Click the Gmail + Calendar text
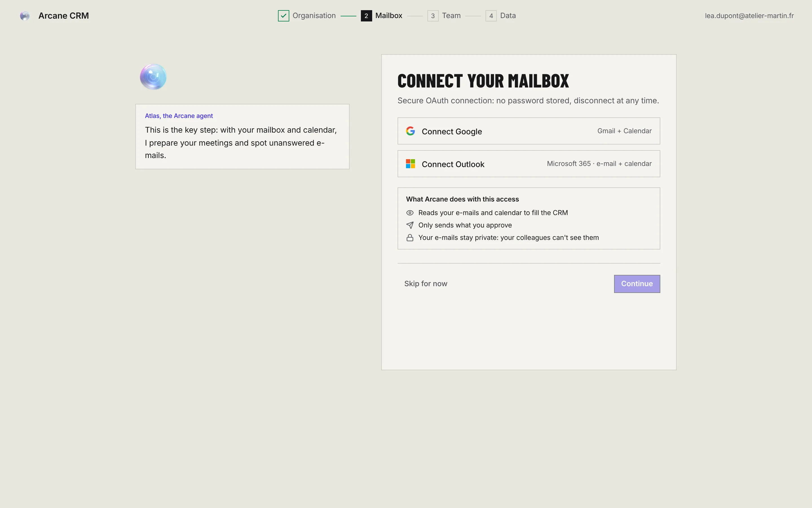812x508 pixels. [x=625, y=131]
